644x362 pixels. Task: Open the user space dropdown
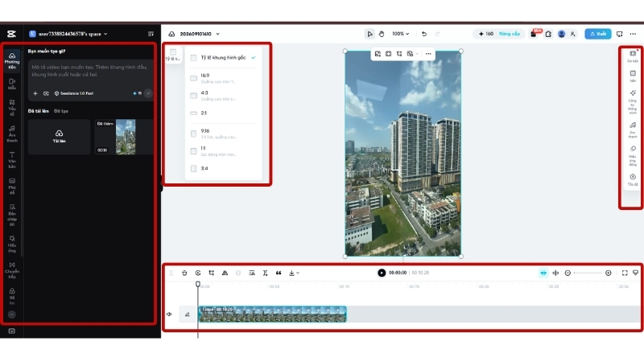tap(68, 34)
